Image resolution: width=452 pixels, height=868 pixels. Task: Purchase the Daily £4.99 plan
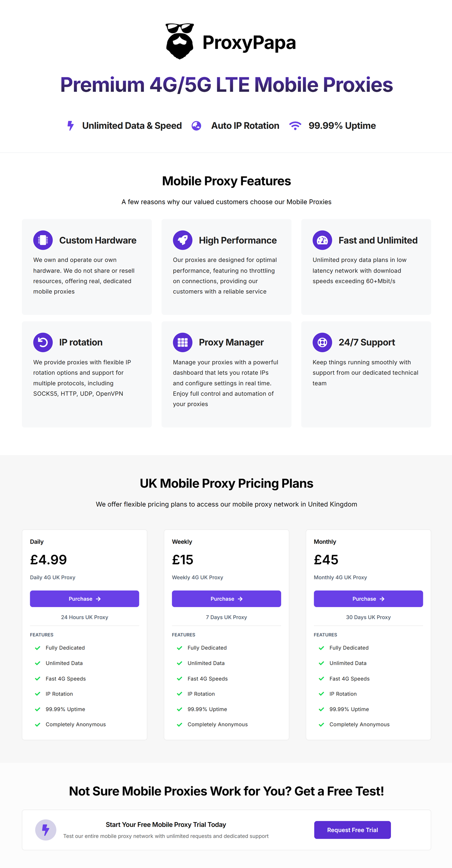point(84,599)
